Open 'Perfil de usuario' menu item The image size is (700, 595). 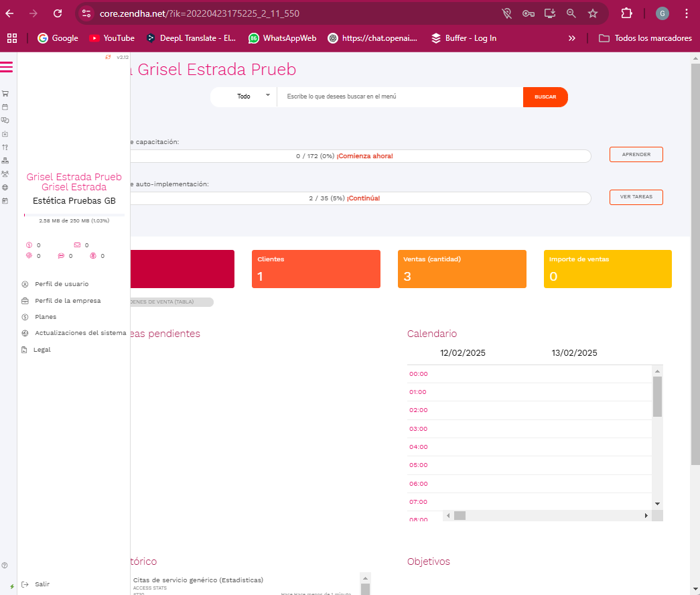point(62,284)
